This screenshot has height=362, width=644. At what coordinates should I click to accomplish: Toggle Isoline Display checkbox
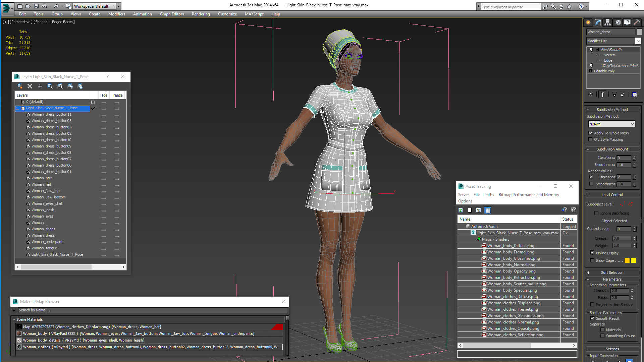point(592,253)
